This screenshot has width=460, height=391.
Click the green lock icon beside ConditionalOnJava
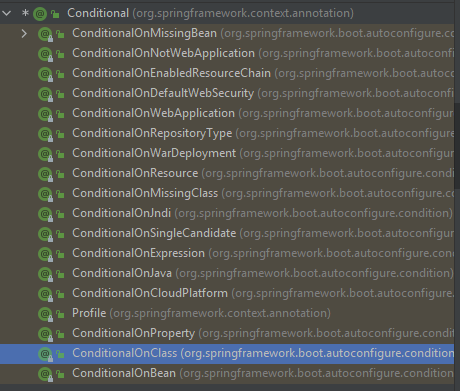60,274
